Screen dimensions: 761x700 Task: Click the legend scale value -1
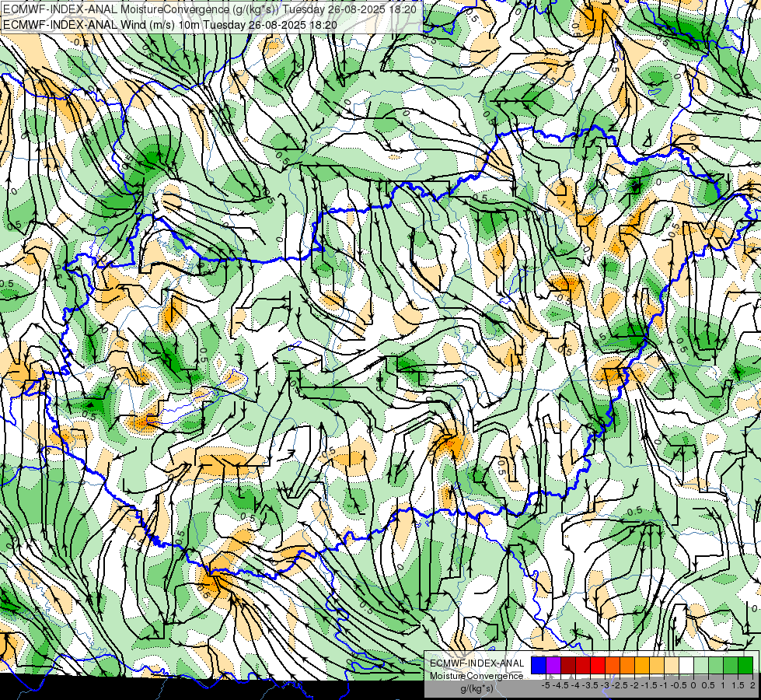pyautogui.click(x=664, y=685)
